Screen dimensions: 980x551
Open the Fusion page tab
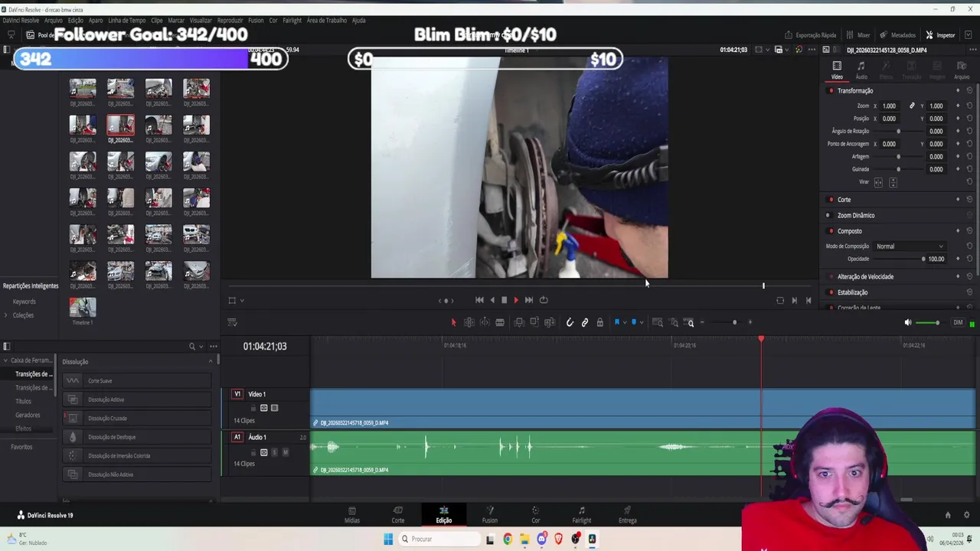coord(490,515)
